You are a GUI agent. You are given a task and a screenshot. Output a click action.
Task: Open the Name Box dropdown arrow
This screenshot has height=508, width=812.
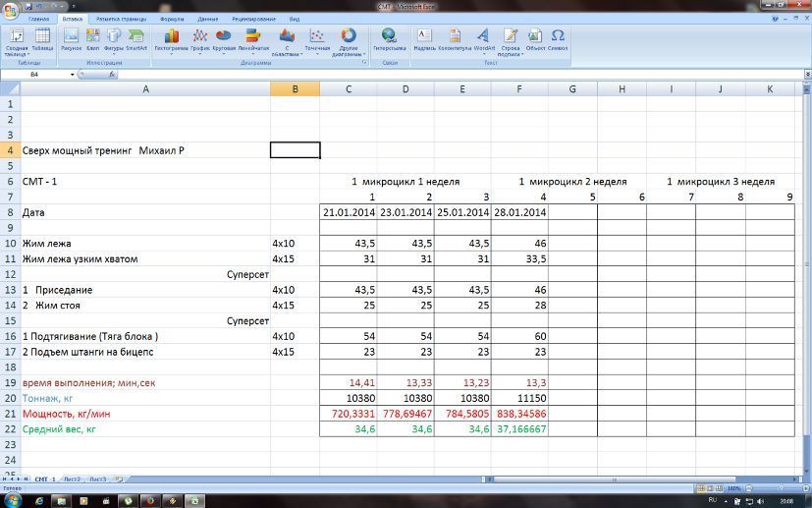click(x=73, y=75)
